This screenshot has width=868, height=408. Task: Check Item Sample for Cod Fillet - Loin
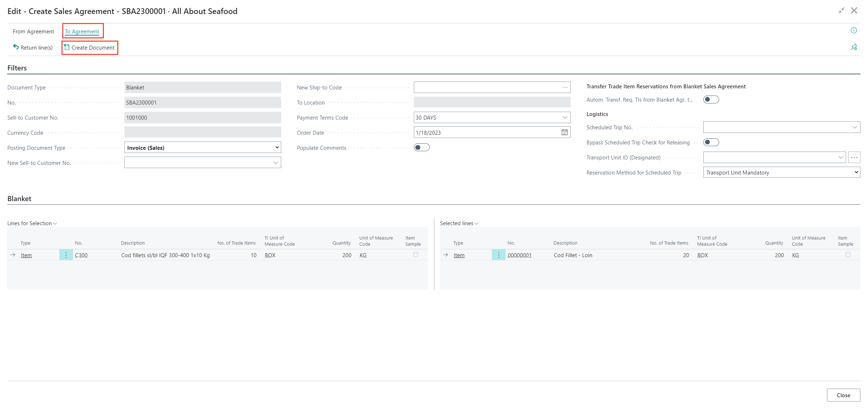(848, 255)
